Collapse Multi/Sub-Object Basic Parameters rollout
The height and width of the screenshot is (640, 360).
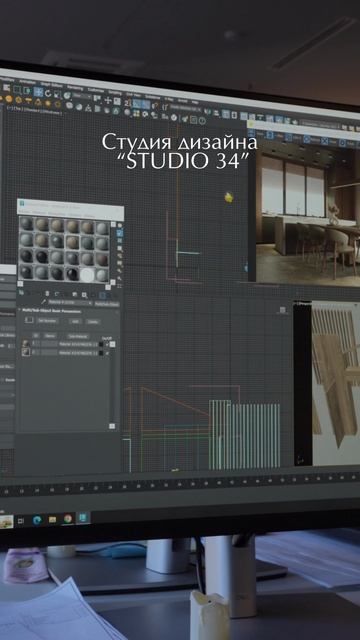[x=51, y=311]
